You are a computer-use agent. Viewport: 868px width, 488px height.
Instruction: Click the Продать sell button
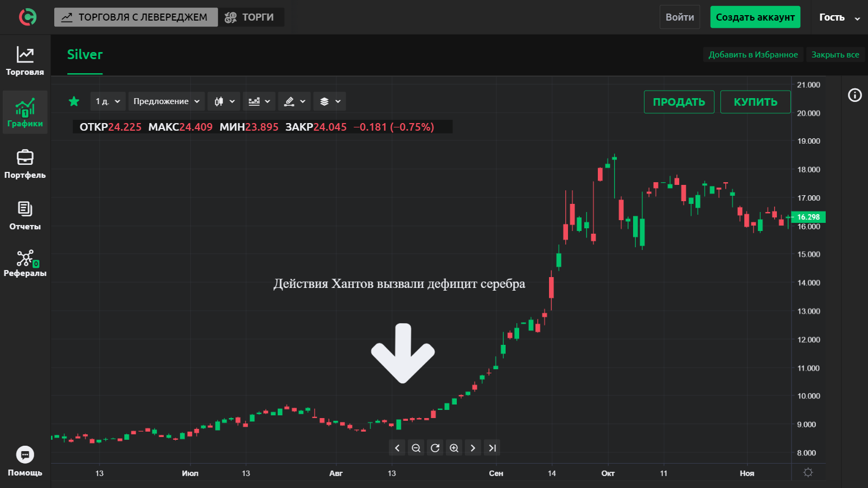(x=679, y=102)
